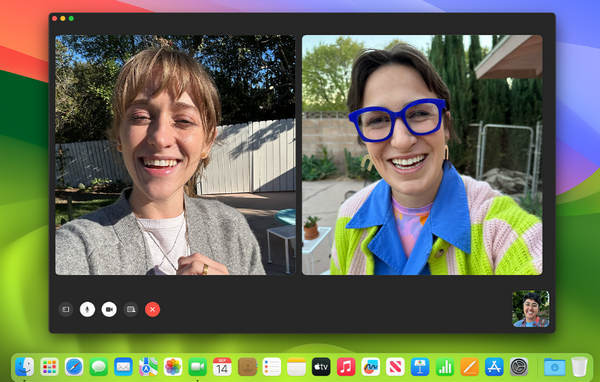The width and height of the screenshot is (600, 382).
Task: Open the Notes app in the Dock
Action: click(x=297, y=367)
